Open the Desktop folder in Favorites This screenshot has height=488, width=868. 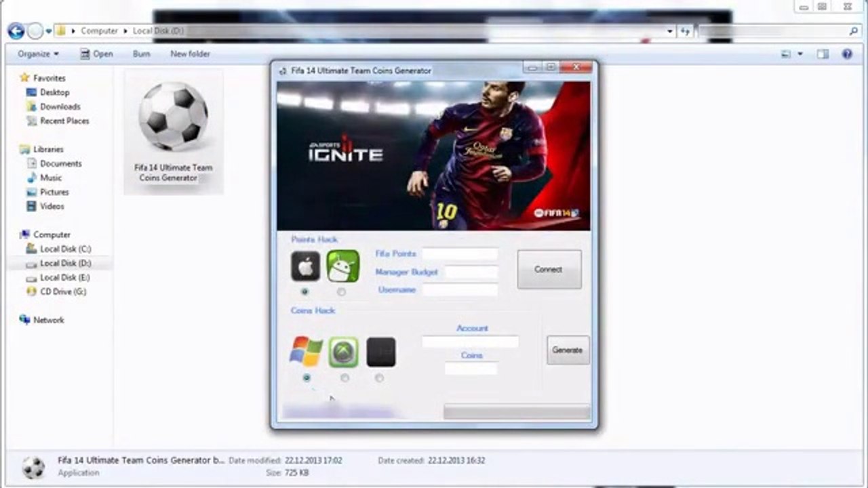[47, 92]
